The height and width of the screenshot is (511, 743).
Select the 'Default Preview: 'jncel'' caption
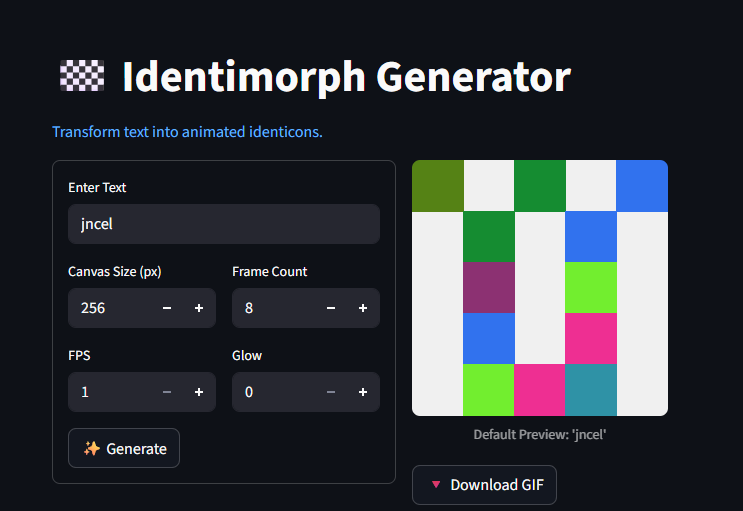pyautogui.click(x=540, y=435)
